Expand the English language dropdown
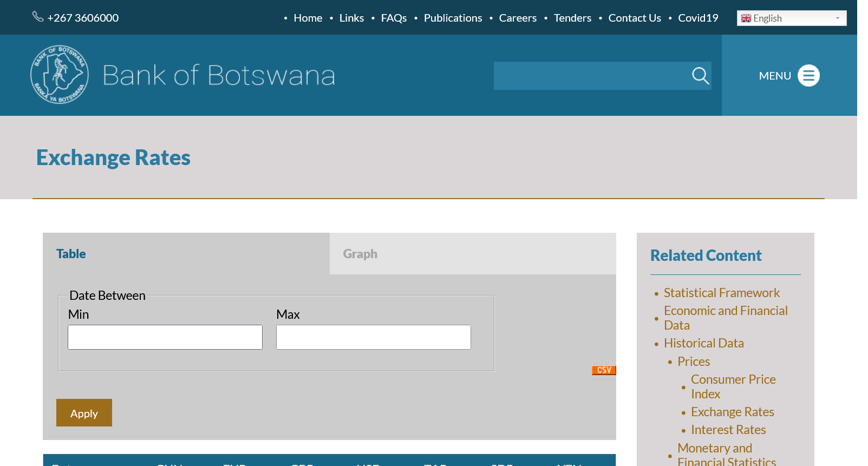868x466 pixels. (791, 18)
